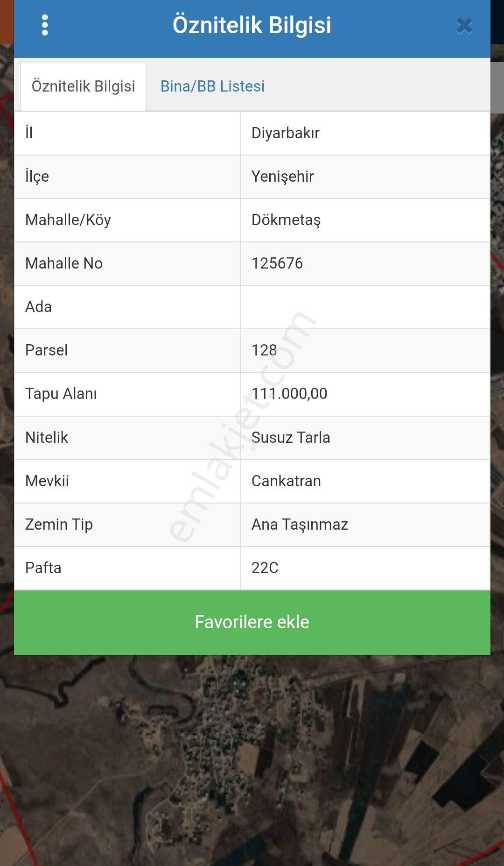Click the Tapu Alanı value 111.000,00
The height and width of the screenshot is (866, 504).
pos(289,394)
